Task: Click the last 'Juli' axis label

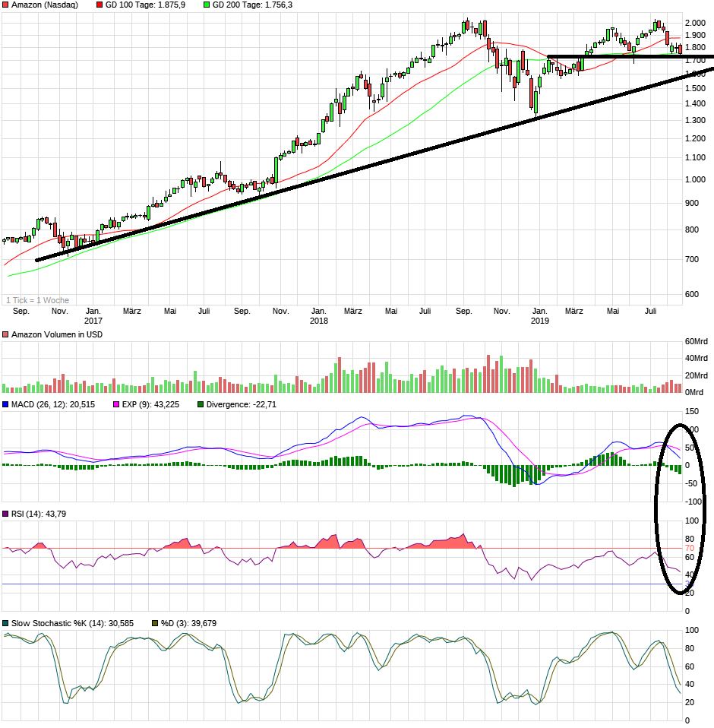Action: click(x=650, y=311)
